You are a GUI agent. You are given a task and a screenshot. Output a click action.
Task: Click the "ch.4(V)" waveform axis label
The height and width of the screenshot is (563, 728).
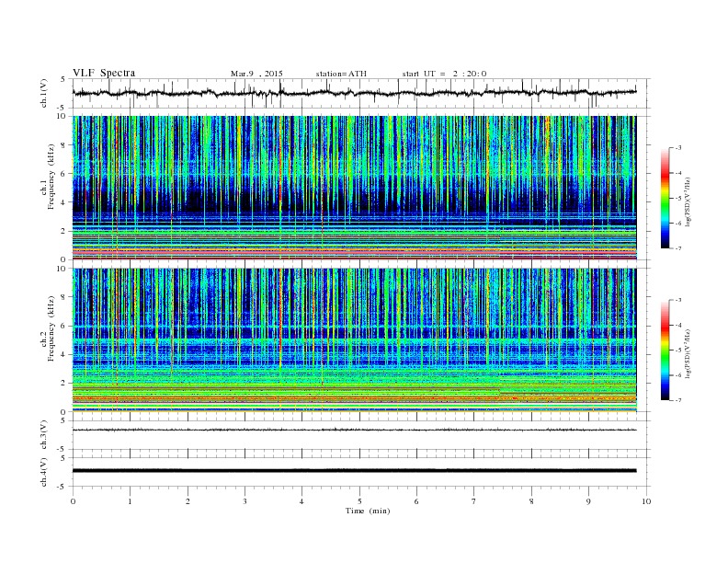coord(44,472)
